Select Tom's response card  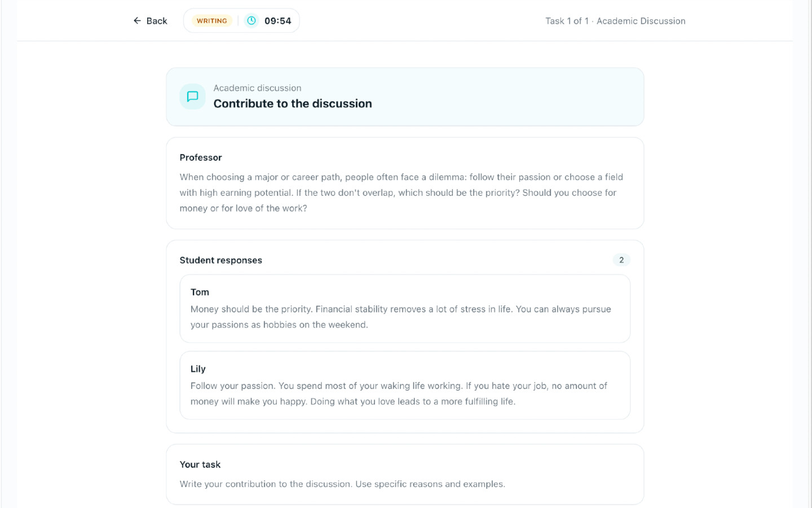405,309
